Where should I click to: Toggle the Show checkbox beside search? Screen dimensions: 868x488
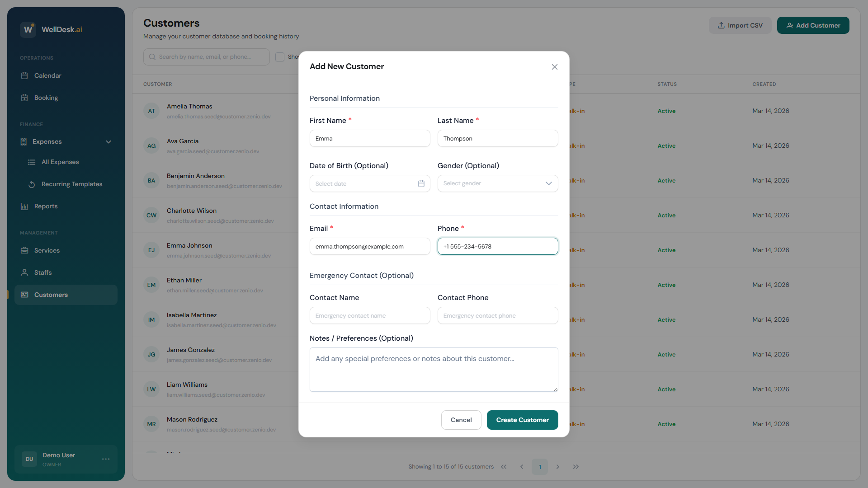280,57
